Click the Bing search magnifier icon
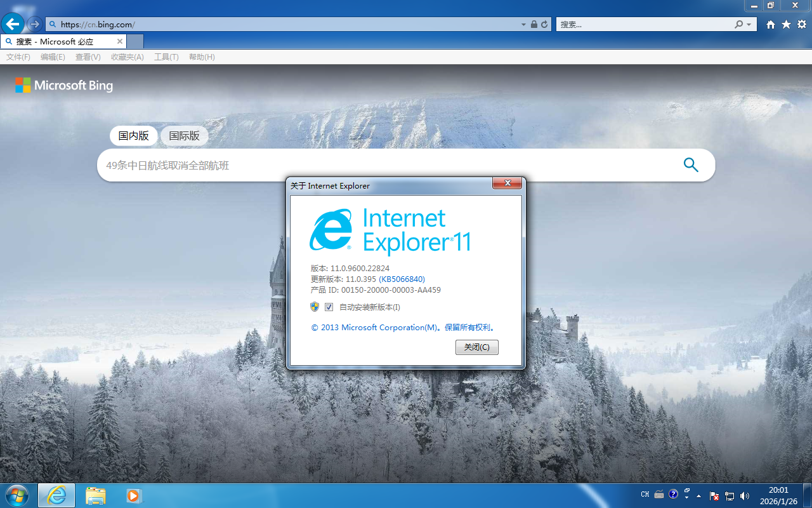 click(x=691, y=164)
